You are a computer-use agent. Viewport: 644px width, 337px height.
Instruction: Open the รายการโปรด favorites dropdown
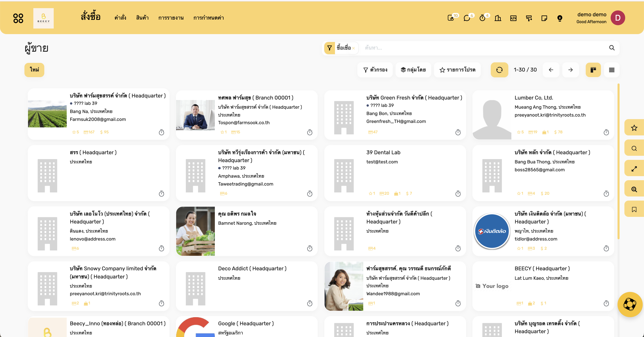[457, 70]
